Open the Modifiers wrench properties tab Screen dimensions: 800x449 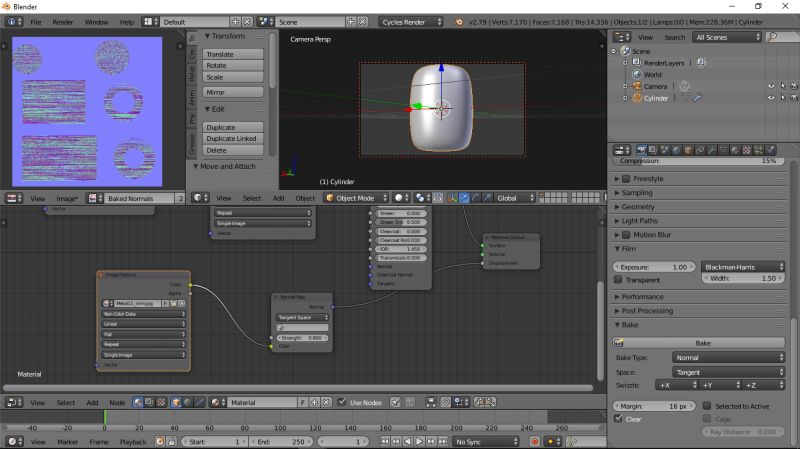click(711, 150)
